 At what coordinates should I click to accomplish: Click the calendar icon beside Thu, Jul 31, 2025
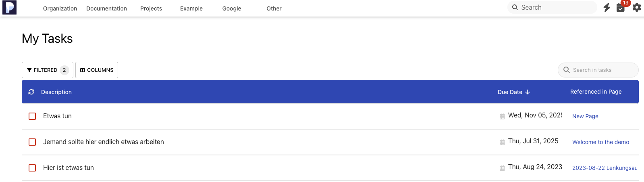pyautogui.click(x=502, y=142)
